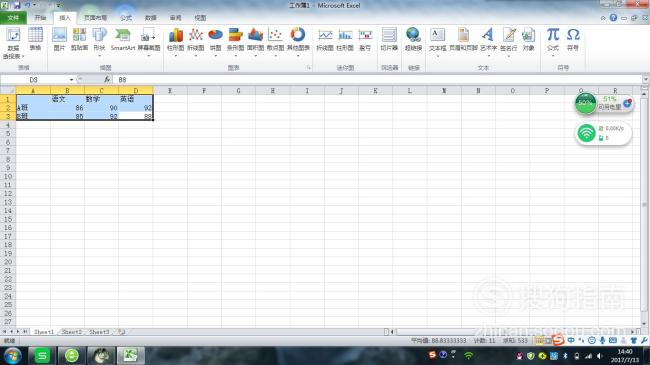
Task: Click Undo in Quick Access Toolbar
Action: [x=27, y=5]
